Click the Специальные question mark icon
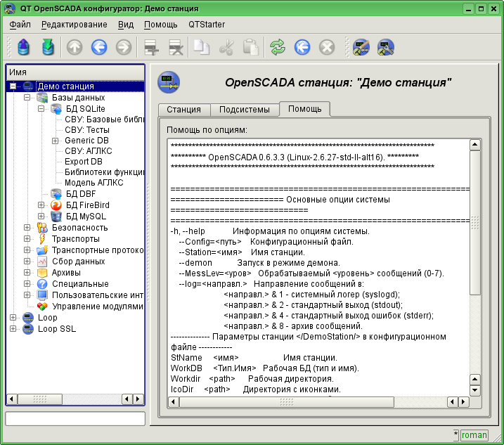This screenshot has width=504, height=445. coord(42,284)
